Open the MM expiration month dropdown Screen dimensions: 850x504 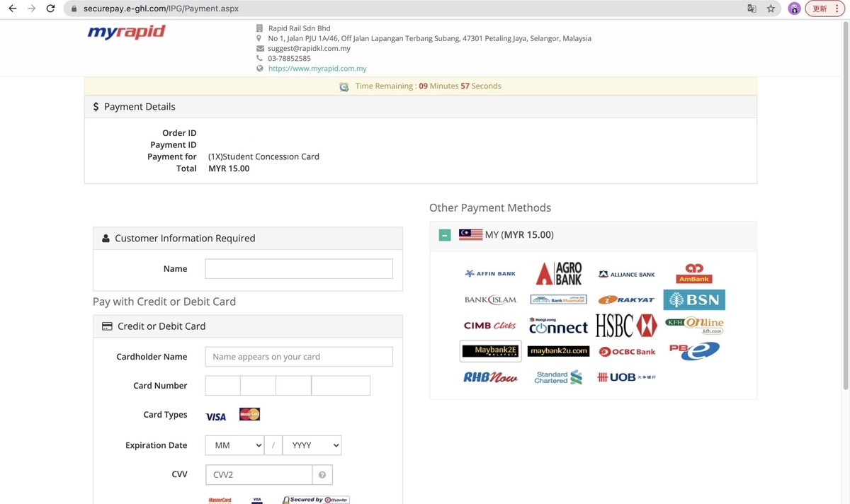(x=234, y=445)
